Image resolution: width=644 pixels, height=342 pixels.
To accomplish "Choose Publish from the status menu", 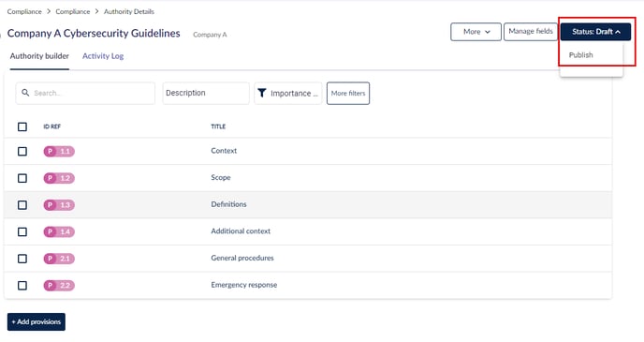I will [580, 55].
